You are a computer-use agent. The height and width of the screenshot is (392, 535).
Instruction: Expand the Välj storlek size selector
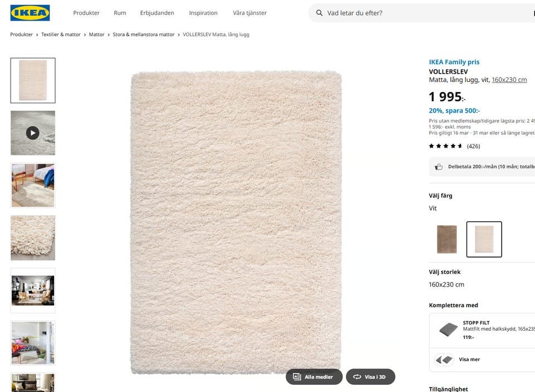click(446, 284)
